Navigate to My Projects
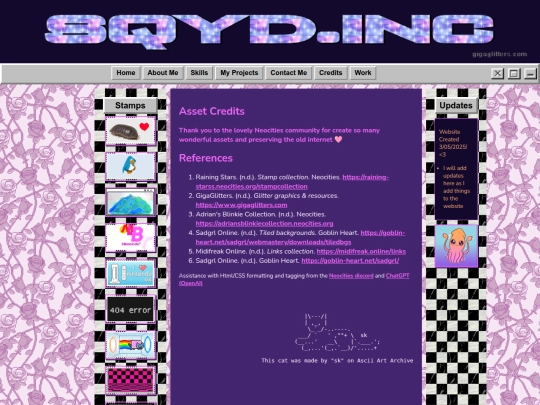The image size is (540, 405). coord(239,73)
